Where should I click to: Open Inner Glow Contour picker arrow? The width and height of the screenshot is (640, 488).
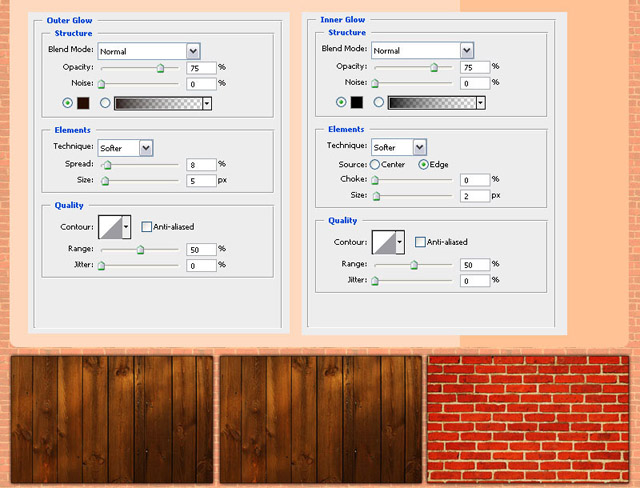[x=400, y=242]
